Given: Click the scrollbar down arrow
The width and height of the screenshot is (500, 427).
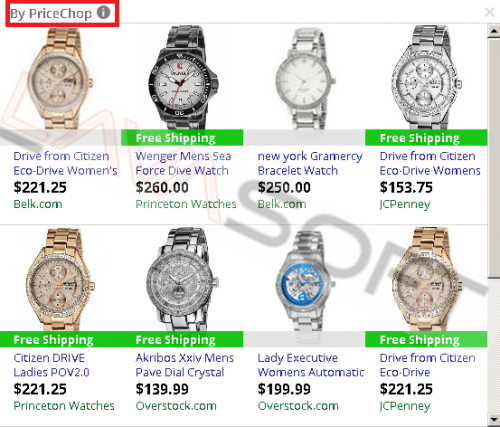Looking at the screenshot, I should click(494, 419).
